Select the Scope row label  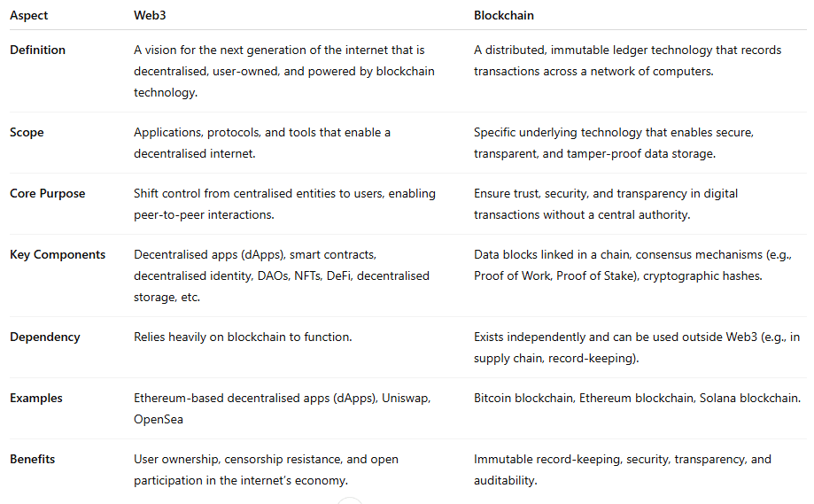27,132
